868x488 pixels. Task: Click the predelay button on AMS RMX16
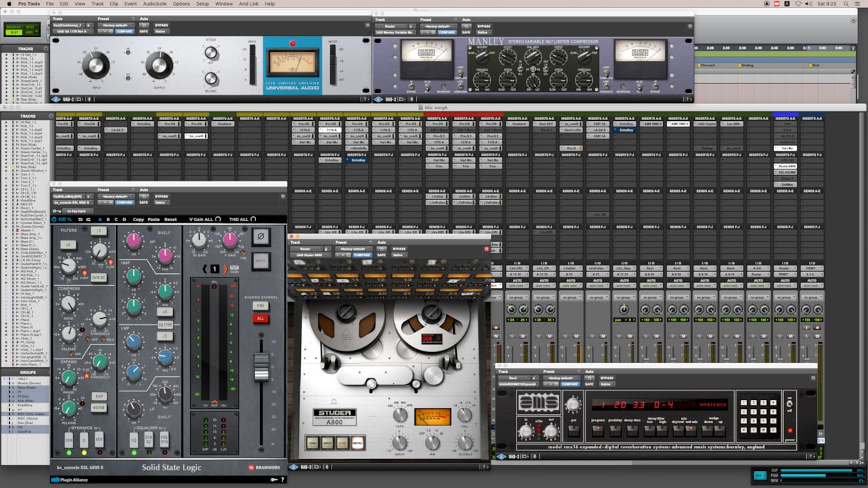(614, 432)
